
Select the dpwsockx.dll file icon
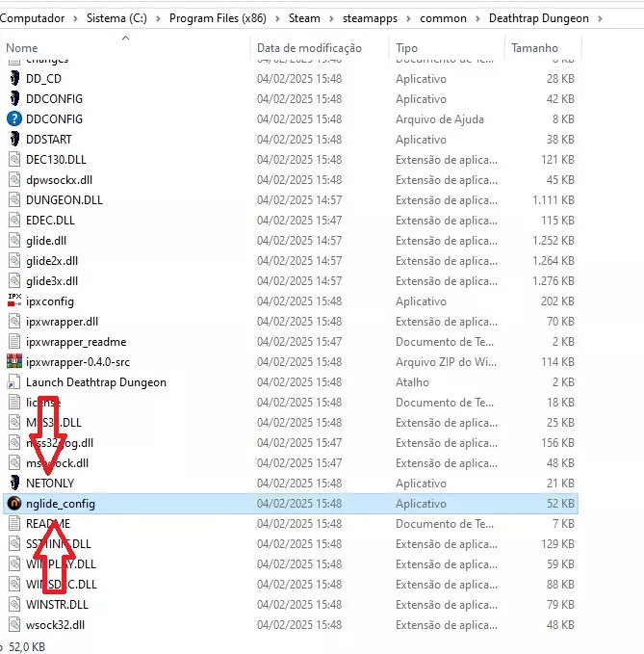(14, 180)
